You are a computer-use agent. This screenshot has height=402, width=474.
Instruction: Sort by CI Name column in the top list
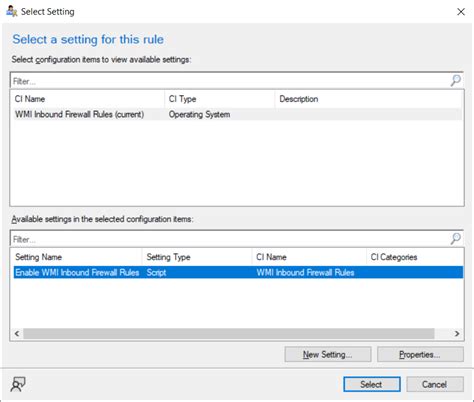88,99
